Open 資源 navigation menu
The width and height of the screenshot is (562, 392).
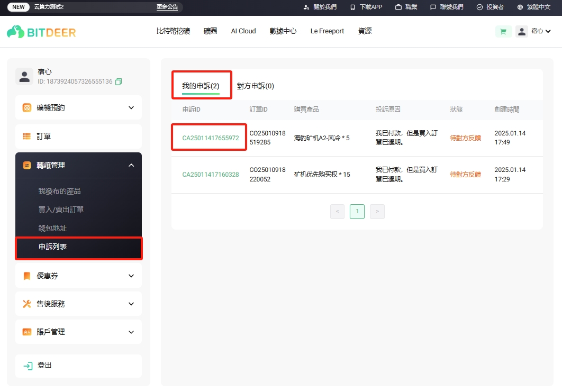[x=365, y=31]
